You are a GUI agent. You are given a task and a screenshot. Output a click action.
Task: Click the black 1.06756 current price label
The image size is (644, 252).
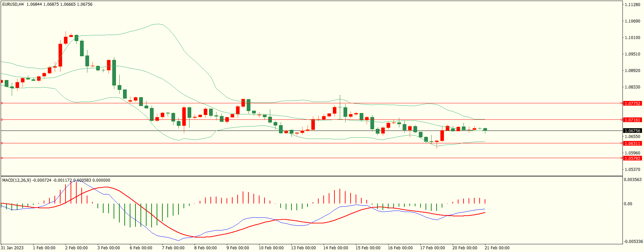pos(632,131)
